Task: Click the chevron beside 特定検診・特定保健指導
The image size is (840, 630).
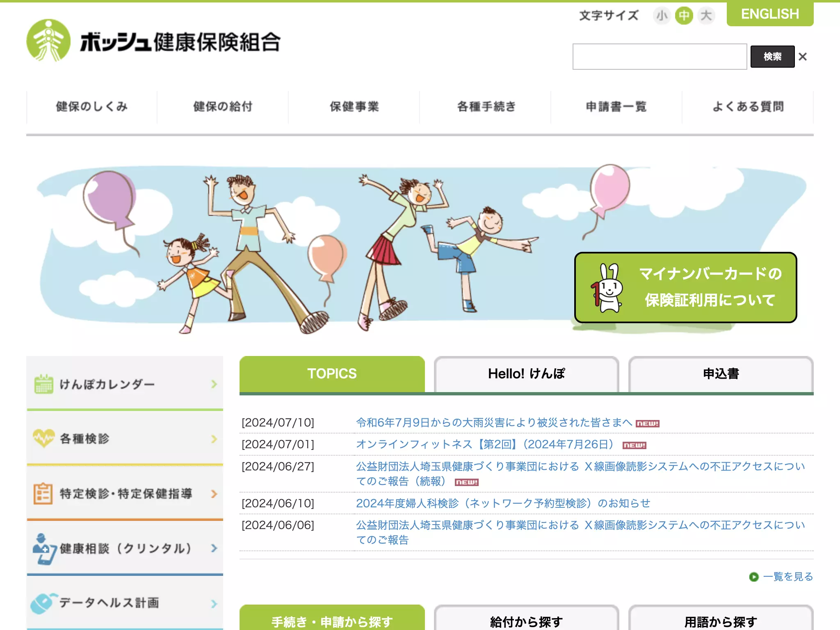Action: pos(214,494)
